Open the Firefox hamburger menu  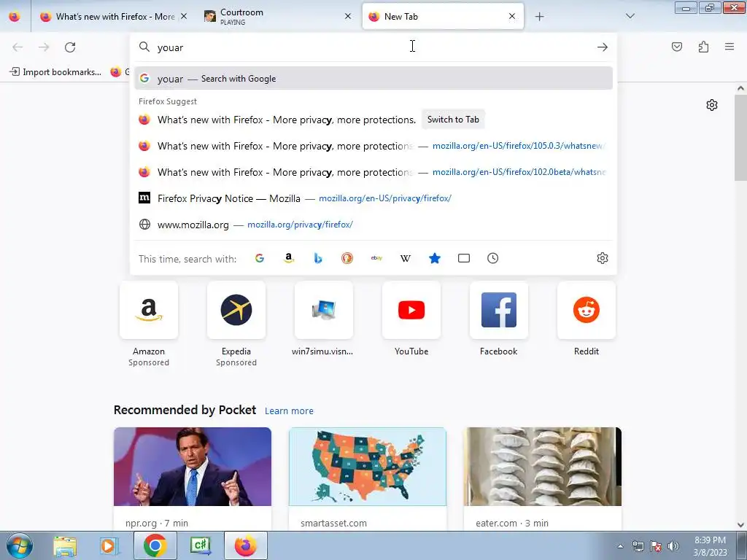729,47
